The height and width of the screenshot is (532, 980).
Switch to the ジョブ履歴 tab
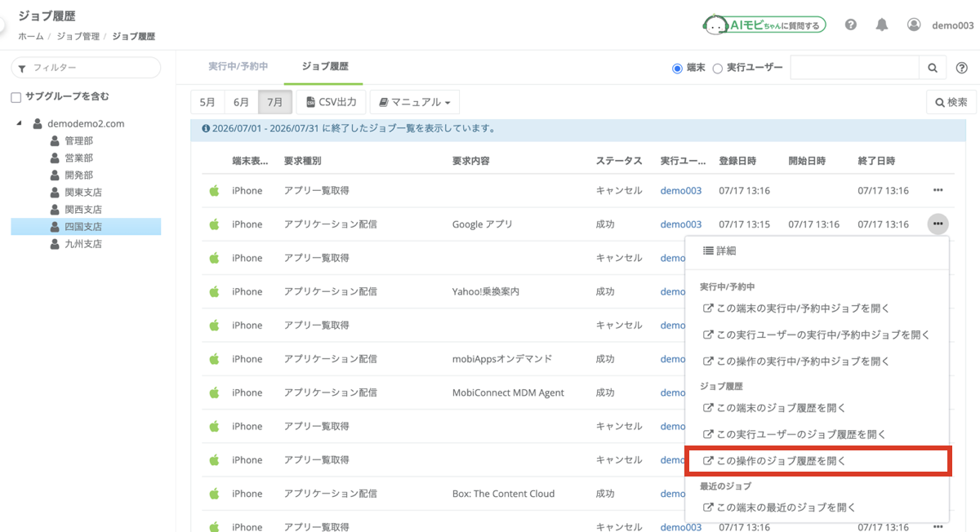(324, 67)
